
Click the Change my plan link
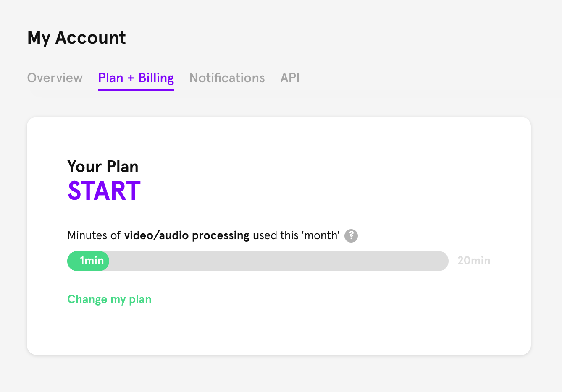109,299
